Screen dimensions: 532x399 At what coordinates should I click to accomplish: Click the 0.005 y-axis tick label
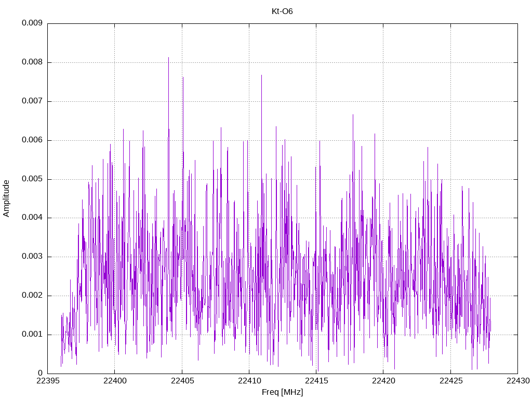(x=32, y=179)
